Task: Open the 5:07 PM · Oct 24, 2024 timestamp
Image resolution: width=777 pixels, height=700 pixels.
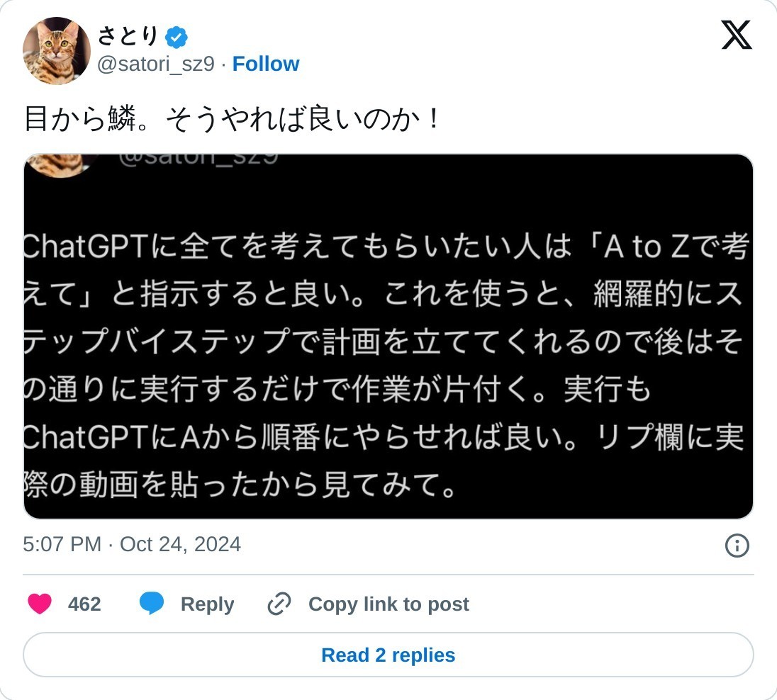Action: click(132, 544)
